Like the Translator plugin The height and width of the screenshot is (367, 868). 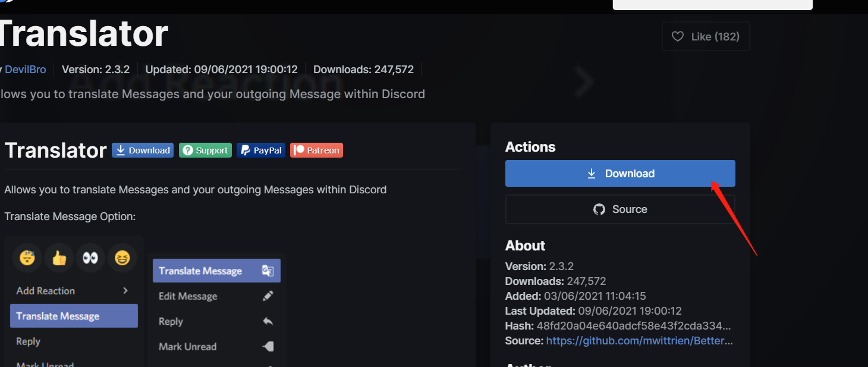coord(706,36)
